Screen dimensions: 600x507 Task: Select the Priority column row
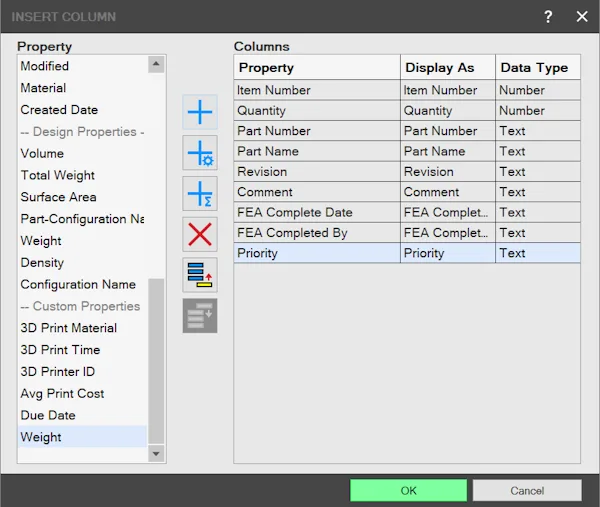[x=407, y=253]
